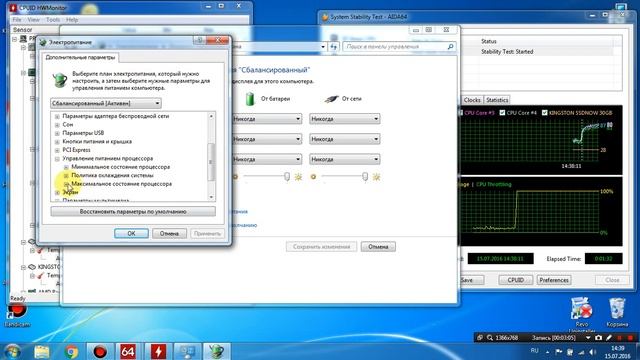Click the RU language indicator
Viewport: 640px width, 360px height.
click(534, 351)
